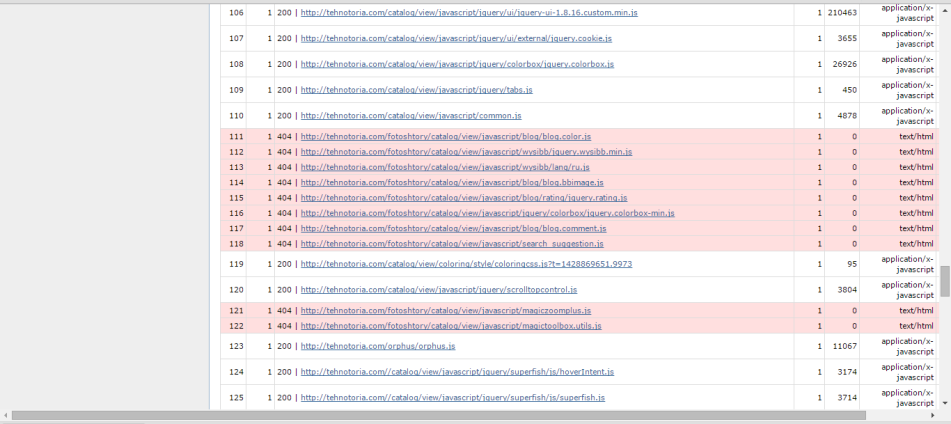
Task: Click the jquery.colorbox.js link in row 108
Action: point(457,64)
